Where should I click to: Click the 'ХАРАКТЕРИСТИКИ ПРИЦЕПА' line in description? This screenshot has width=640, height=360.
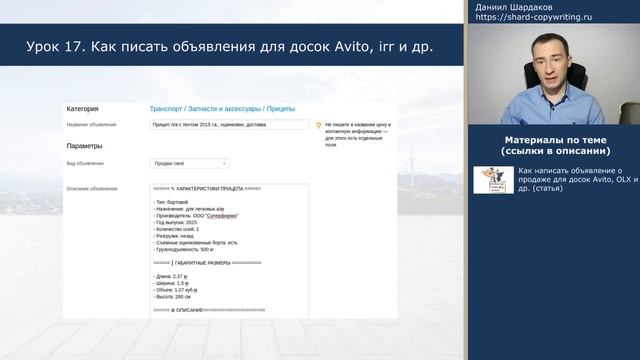pyautogui.click(x=207, y=189)
